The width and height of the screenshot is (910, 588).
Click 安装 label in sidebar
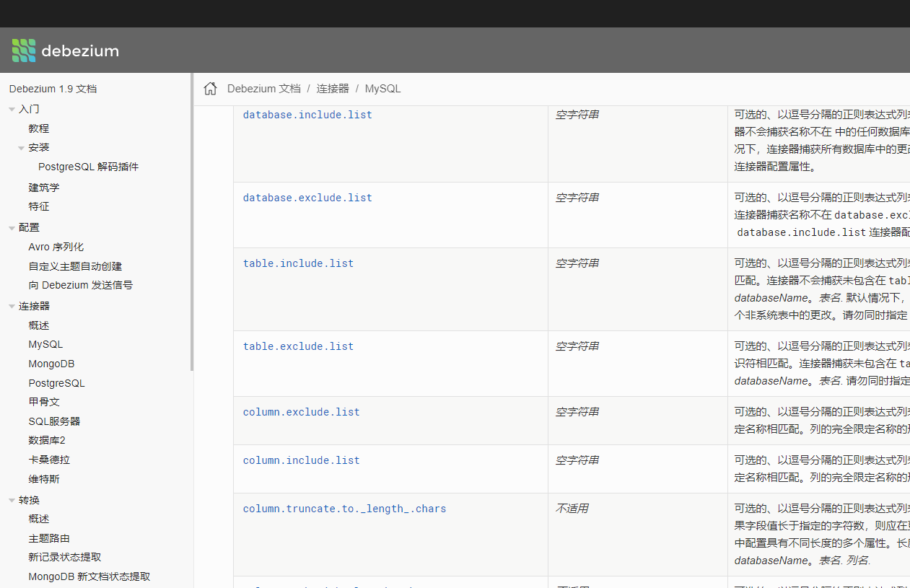pos(39,147)
